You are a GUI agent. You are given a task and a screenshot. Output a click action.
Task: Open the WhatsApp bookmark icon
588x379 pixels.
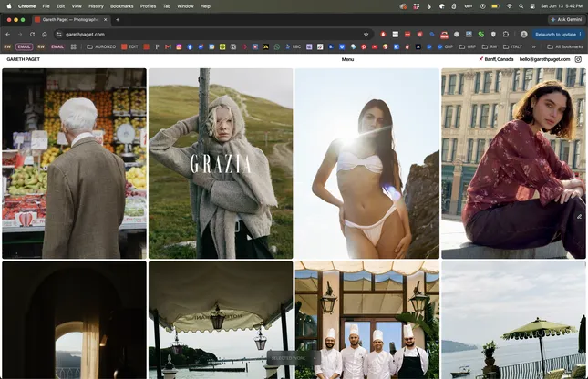(277, 46)
